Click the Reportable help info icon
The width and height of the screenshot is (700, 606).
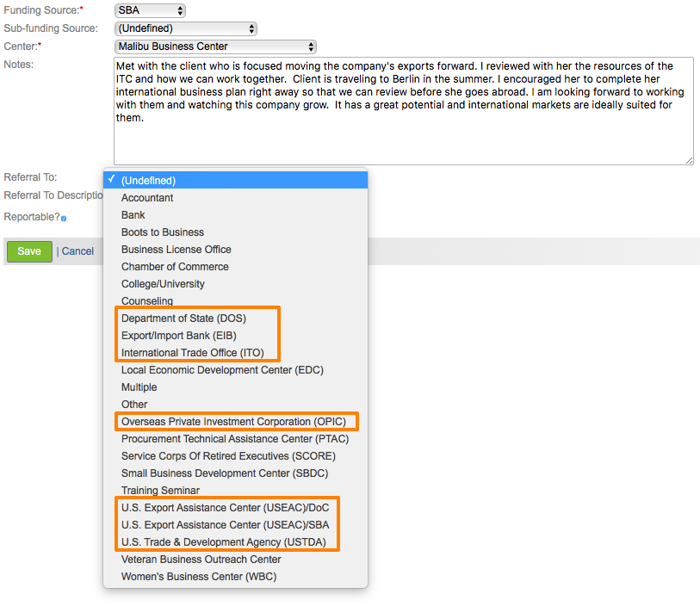(64, 219)
